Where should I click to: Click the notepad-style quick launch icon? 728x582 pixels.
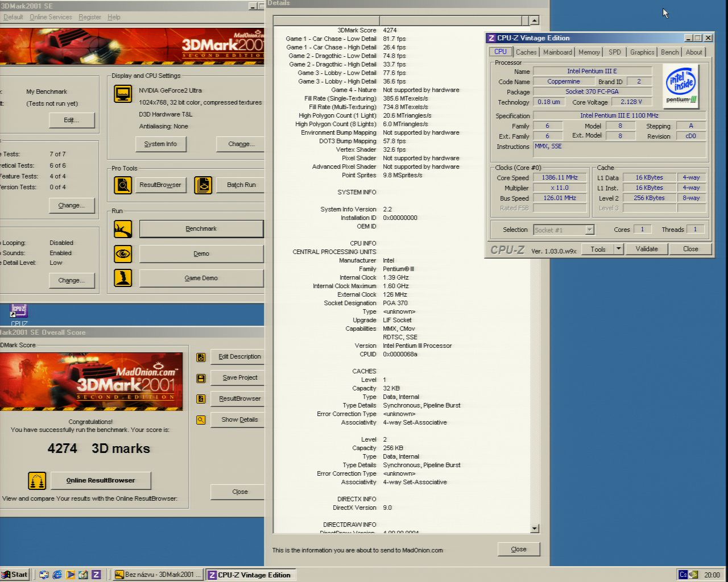(83, 575)
